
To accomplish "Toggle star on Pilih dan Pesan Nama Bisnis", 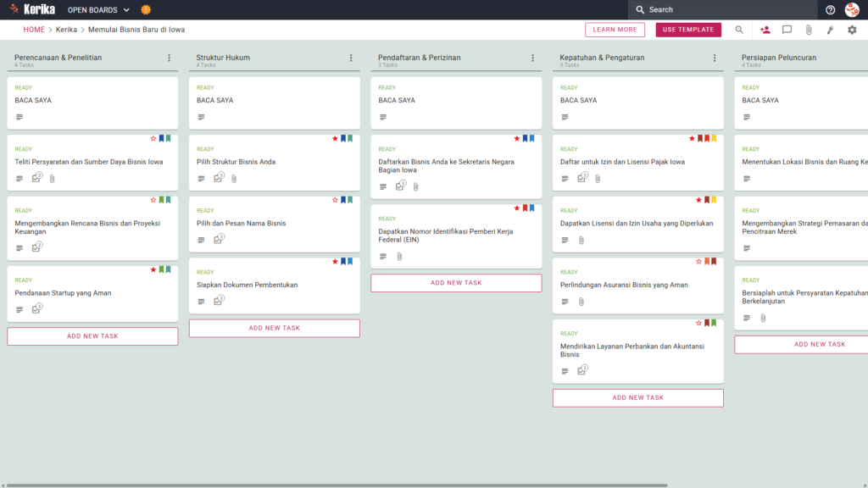I will click(335, 200).
